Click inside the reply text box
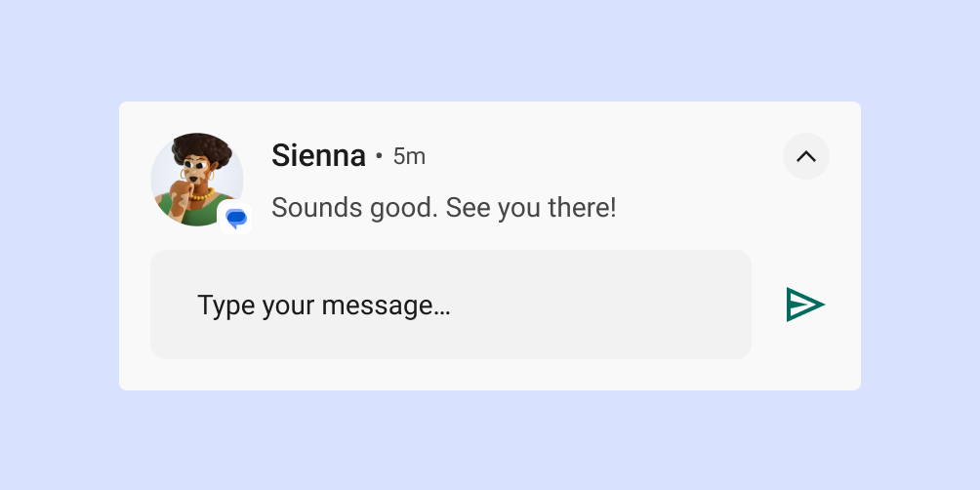980x490 pixels. [x=450, y=305]
